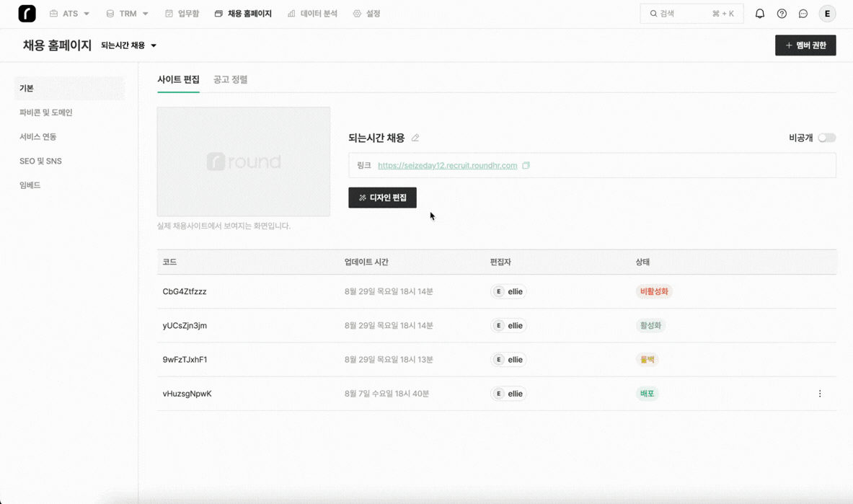The height and width of the screenshot is (504, 853).
Task: Edit site name with pencil icon
Action: point(415,138)
